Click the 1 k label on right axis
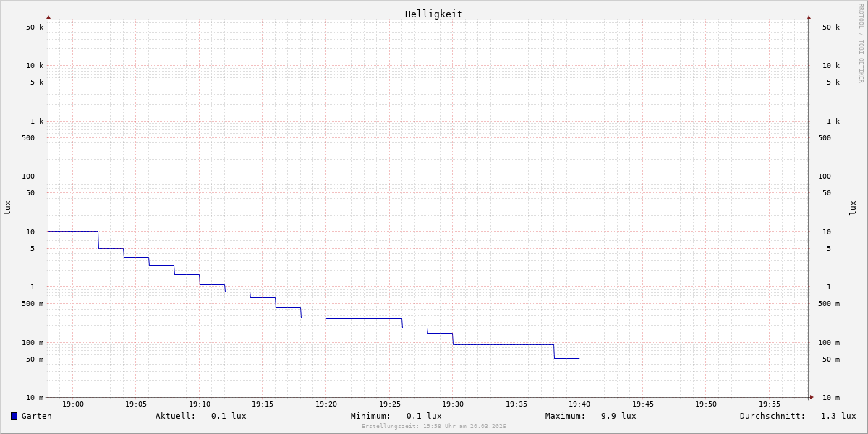This screenshot has width=868, height=434. [833, 122]
